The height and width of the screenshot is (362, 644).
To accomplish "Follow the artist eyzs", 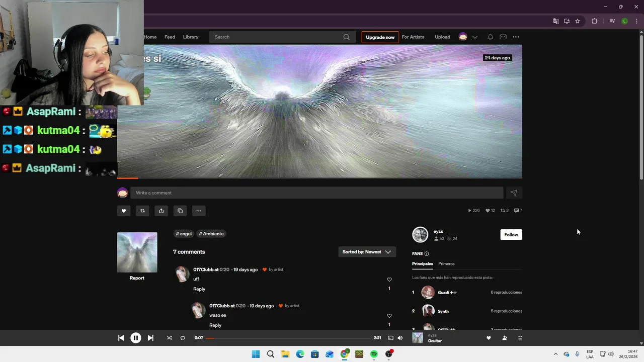I will (x=511, y=235).
